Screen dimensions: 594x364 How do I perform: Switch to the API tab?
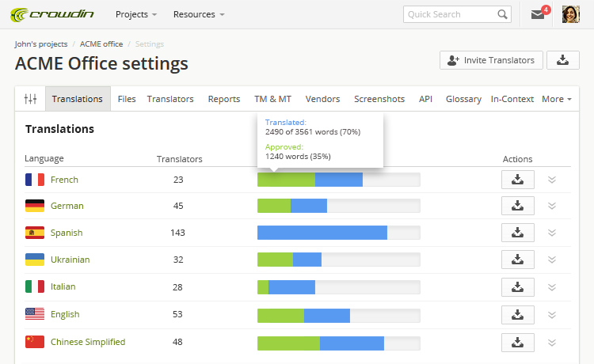coord(425,99)
